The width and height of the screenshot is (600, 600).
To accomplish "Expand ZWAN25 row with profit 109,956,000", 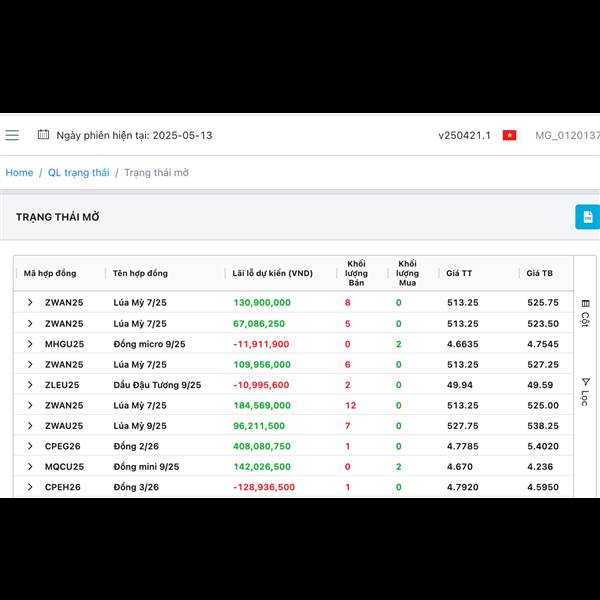I will pyautogui.click(x=30, y=364).
